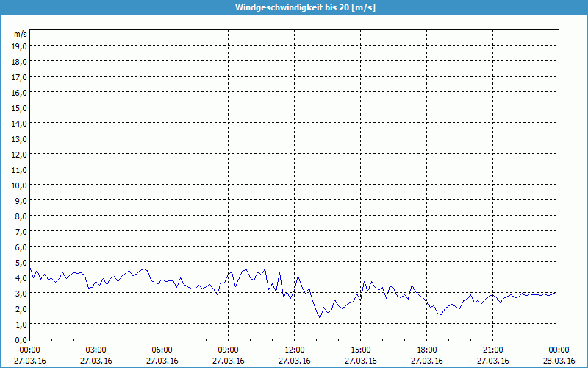Click the m/s unit label on y-axis
Image resolution: width=588 pixels, height=368 pixels.
coord(20,34)
